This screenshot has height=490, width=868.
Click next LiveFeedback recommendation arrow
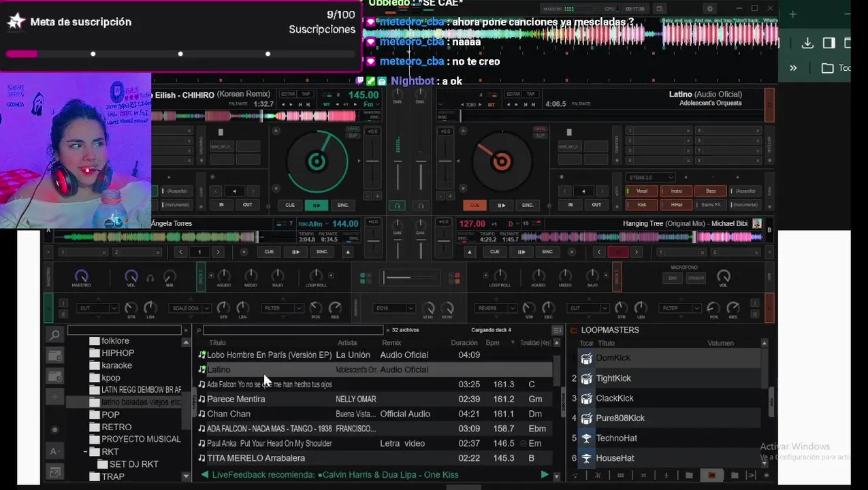tap(544, 475)
